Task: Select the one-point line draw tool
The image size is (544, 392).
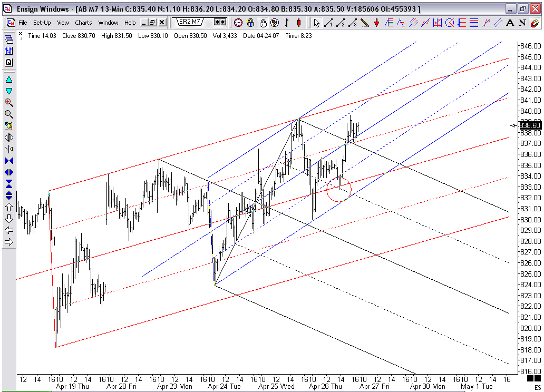Action: pos(328,23)
